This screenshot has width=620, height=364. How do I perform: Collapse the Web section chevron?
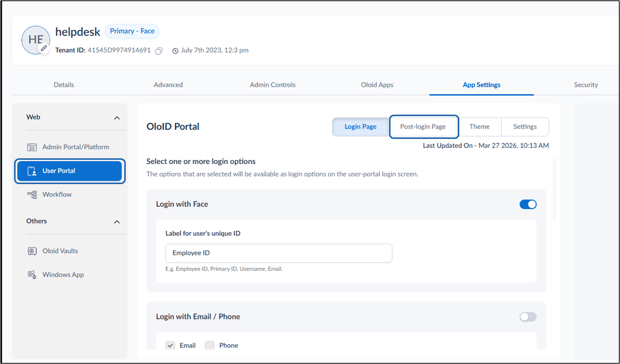pos(117,118)
